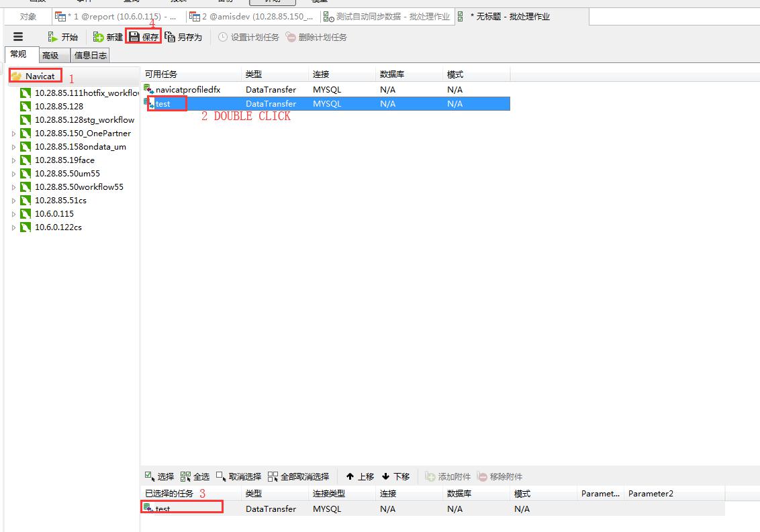The image size is (760, 532).
Task: Click the Deselect (取消选择) icon
Action: (x=221, y=476)
